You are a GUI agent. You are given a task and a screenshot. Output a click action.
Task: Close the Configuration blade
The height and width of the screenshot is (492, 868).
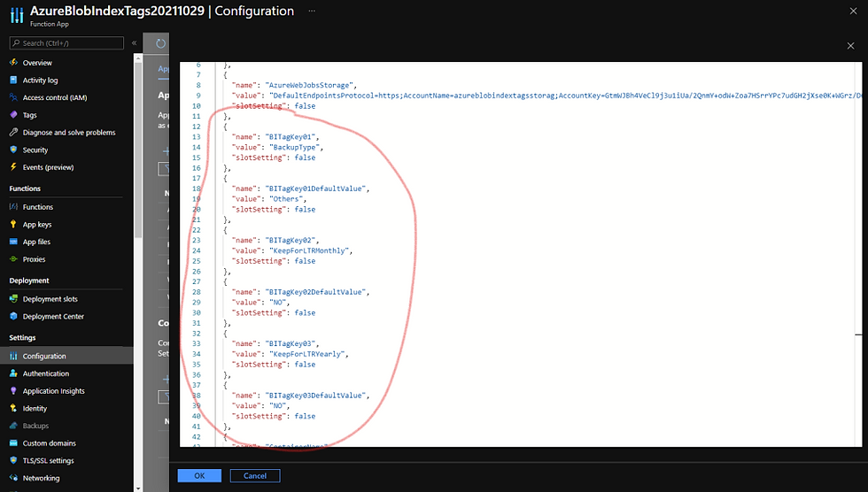853,11
